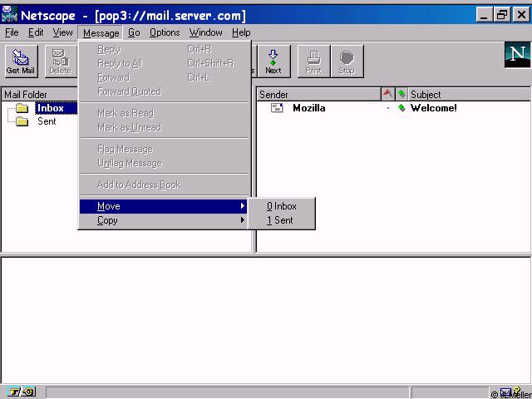The width and height of the screenshot is (532, 399).
Task: Click the Print toolbar button
Action: click(x=313, y=62)
